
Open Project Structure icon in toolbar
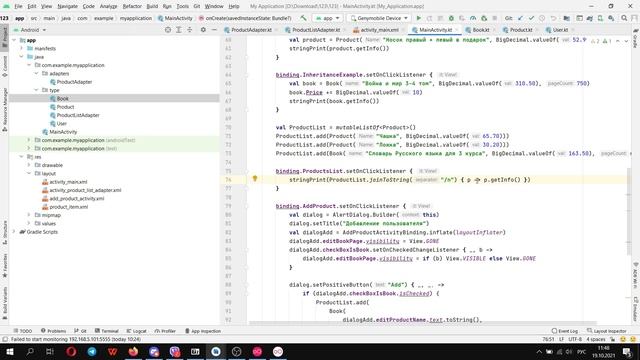[x=567, y=18]
